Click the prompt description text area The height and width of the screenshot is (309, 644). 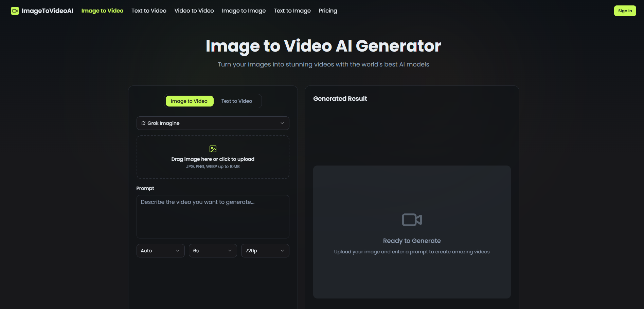coord(213,217)
